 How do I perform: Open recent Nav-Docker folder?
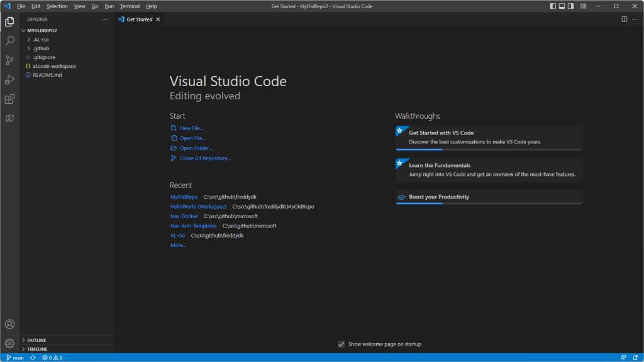pyautogui.click(x=184, y=216)
